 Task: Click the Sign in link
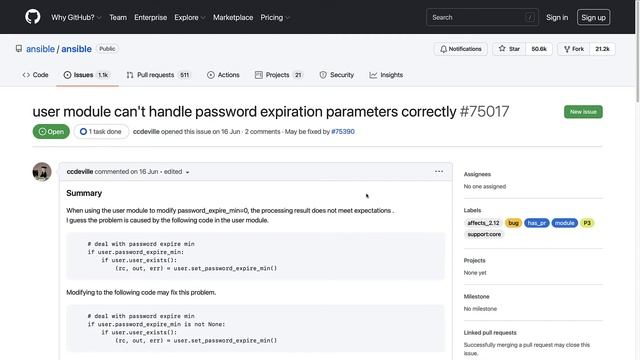(557, 18)
